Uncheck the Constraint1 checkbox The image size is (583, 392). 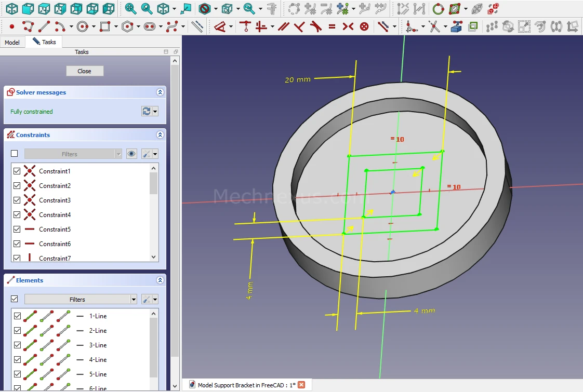[x=17, y=171]
